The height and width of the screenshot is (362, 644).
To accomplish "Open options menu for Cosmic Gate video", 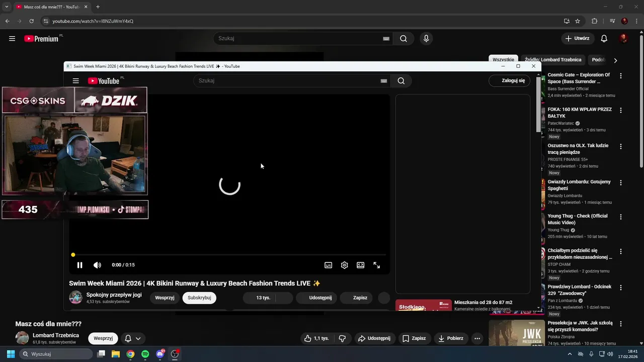I will pos(621,76).
